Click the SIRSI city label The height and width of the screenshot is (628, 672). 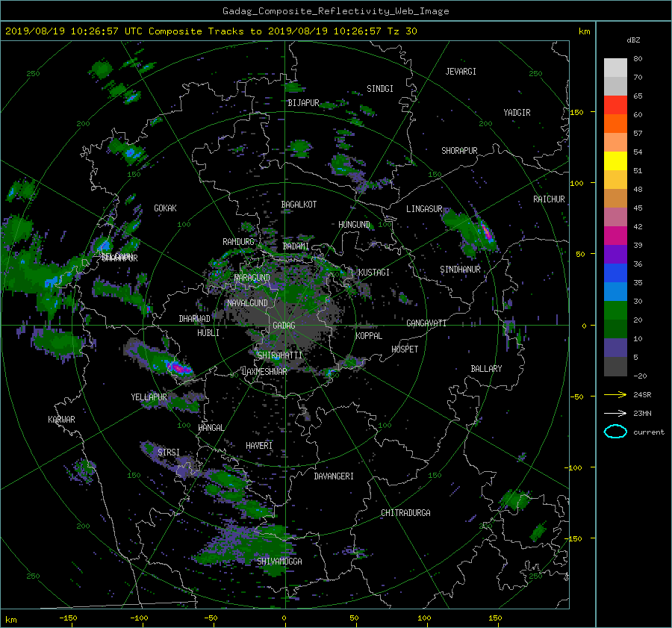(169, 453)
